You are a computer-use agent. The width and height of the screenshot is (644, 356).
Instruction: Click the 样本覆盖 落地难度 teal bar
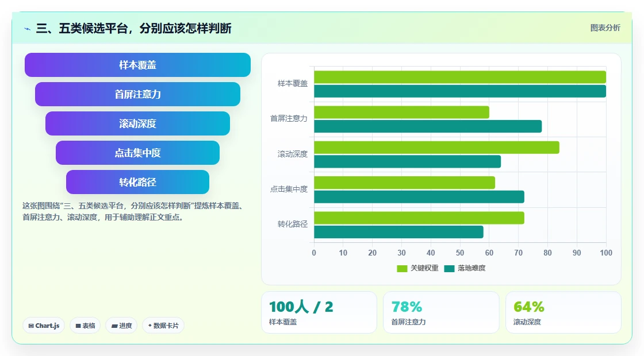coord(460,91)
